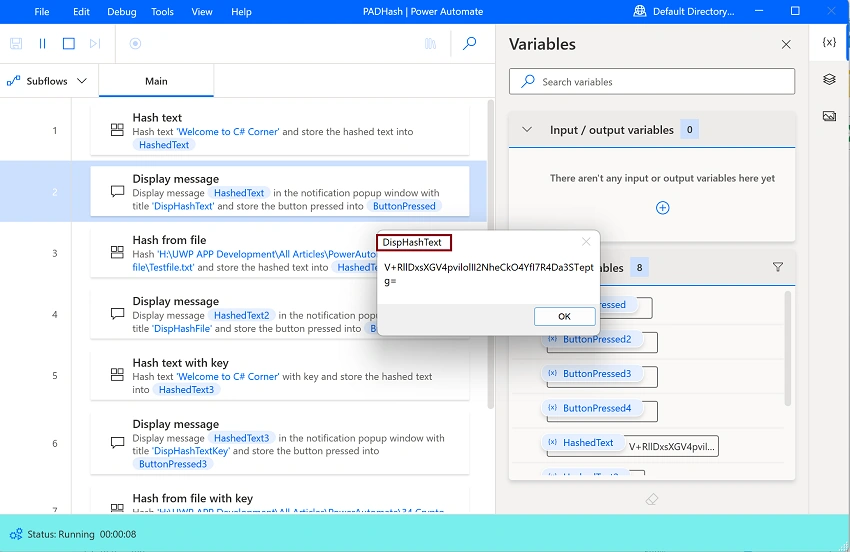Add a new input/output variable
Image resolution: width=850 pixels, height=552 pixels.
pos(662,208)
